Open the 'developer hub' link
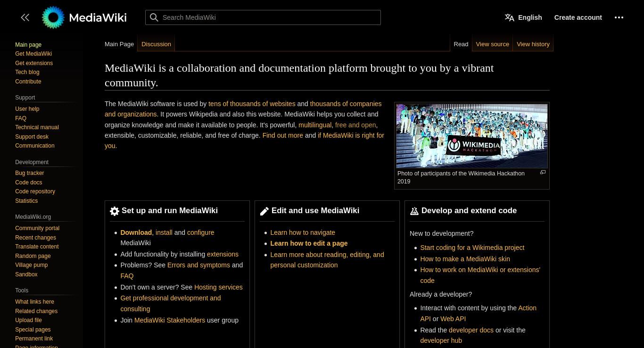The width and height of the screenshot is (644, 348). point(441,340)
